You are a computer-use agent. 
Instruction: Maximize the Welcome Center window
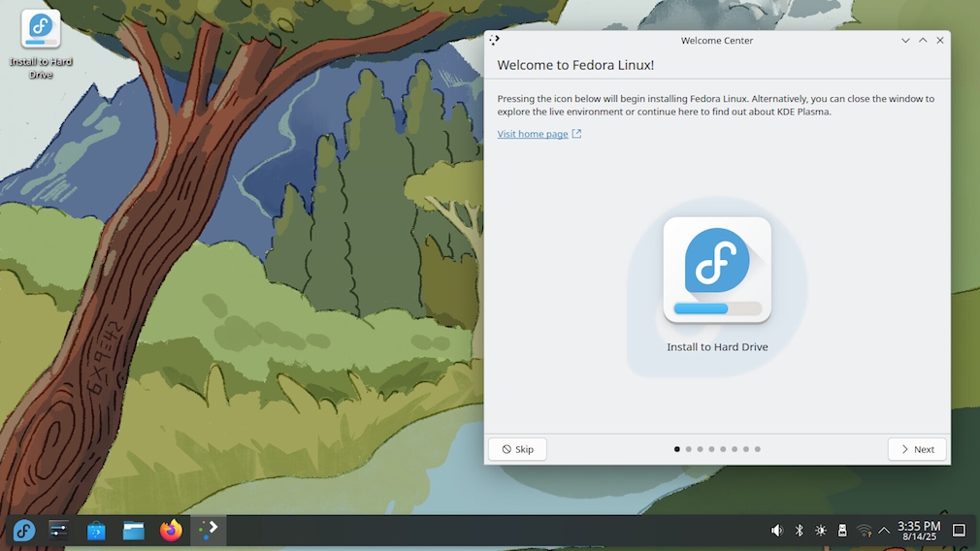click(x=923, y=40)
